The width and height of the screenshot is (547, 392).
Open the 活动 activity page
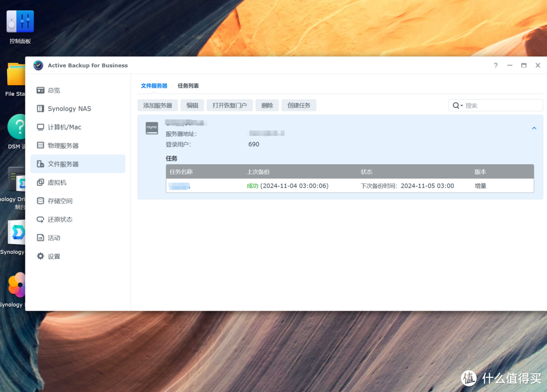54,238
